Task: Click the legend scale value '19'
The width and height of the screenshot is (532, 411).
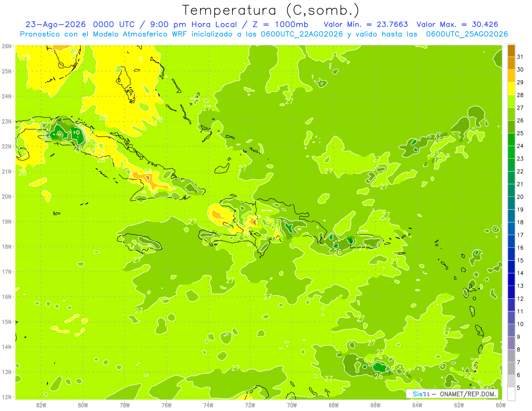Action: click(x=520, y=209)
